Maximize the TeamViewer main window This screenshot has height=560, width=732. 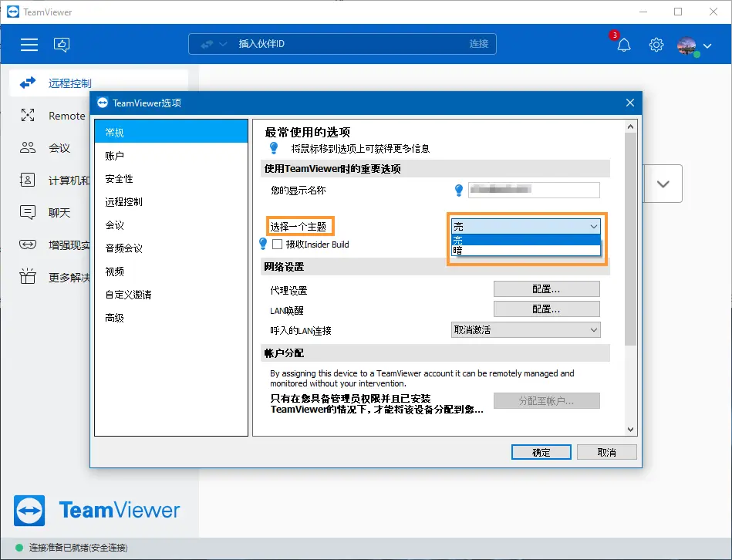point(678,12)
